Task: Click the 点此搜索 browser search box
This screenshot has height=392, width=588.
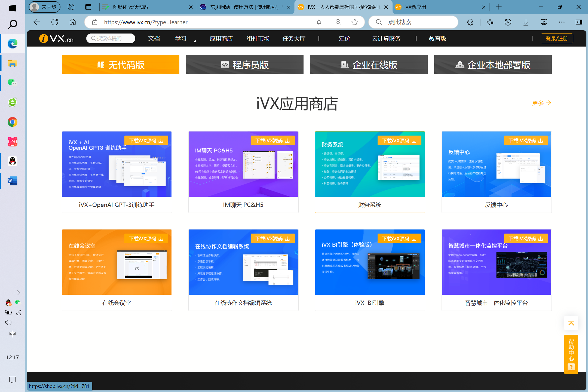Action: [x=414, y=22]
